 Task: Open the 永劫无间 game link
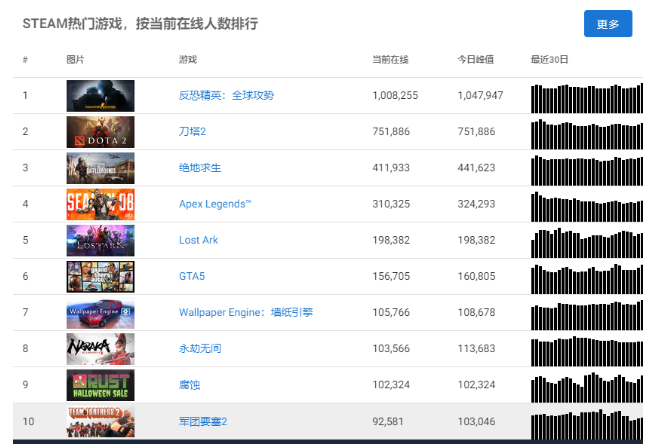click(x=200, y=349)
